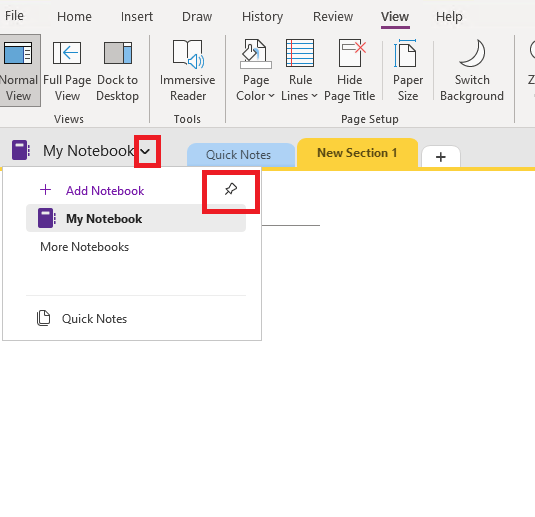Click the Add Notebook link
This screenshot has width=535, height=517.
[x=105, y=191]
